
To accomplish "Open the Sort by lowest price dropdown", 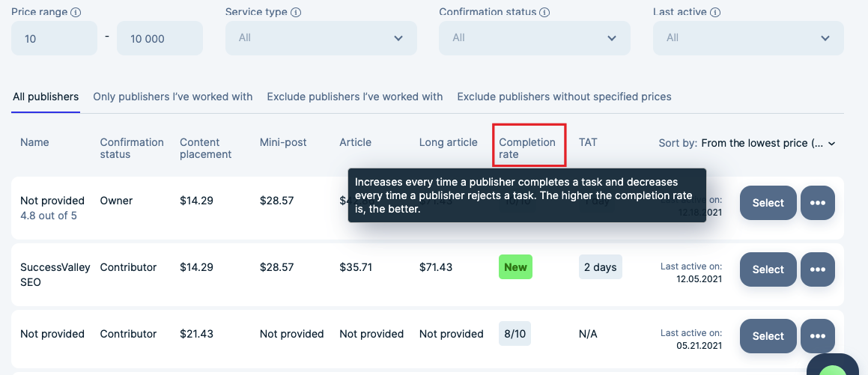I will [x=768, y=143].
